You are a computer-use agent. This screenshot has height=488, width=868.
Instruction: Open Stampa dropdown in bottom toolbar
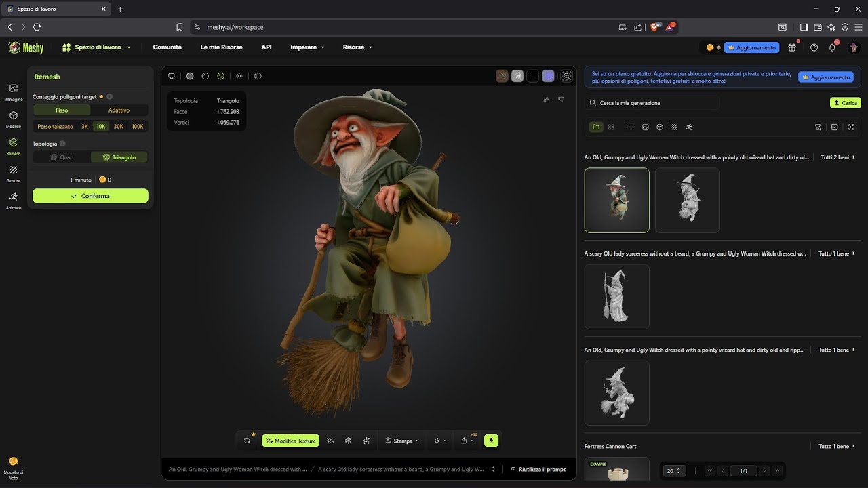click(401, 441)
